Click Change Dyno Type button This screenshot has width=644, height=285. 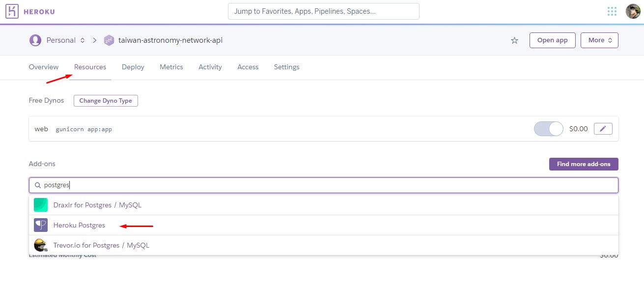coord(106,101)
